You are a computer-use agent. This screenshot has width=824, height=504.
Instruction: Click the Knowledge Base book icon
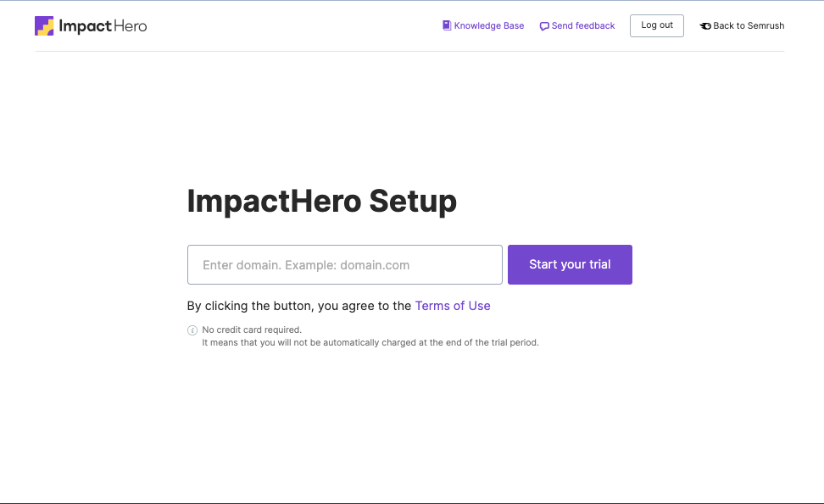446,25
